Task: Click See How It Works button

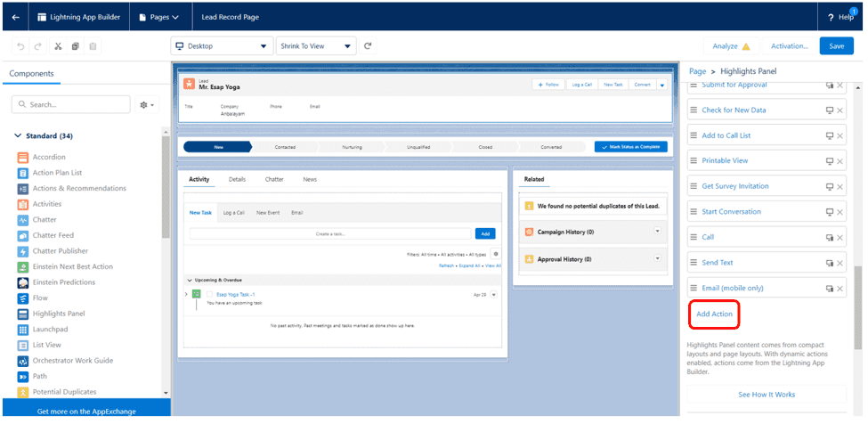Action: coord(767,394)
